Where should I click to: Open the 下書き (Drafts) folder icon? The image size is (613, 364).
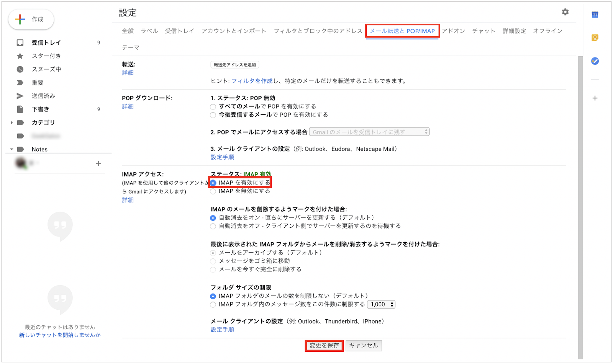20,109
